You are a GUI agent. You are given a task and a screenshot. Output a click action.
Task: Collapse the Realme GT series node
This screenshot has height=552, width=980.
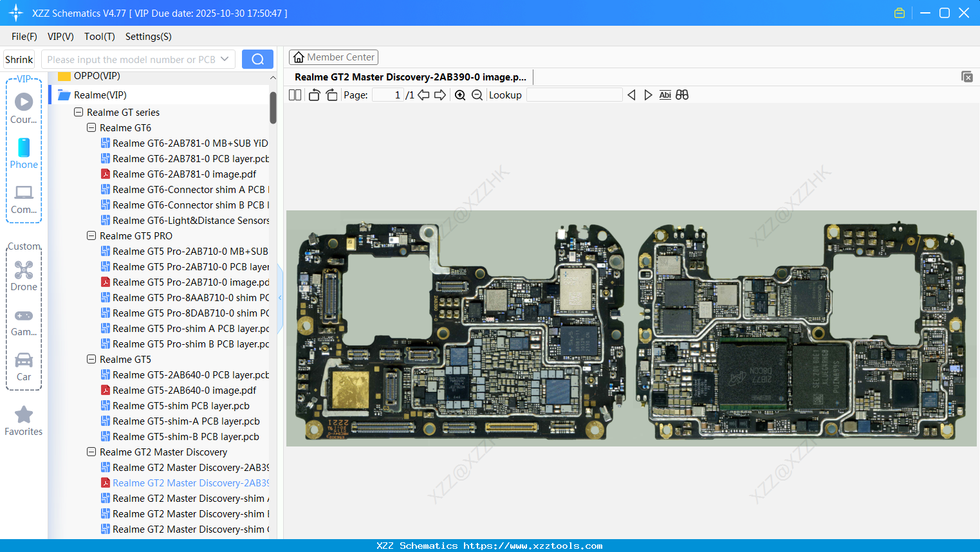[79, 112]
